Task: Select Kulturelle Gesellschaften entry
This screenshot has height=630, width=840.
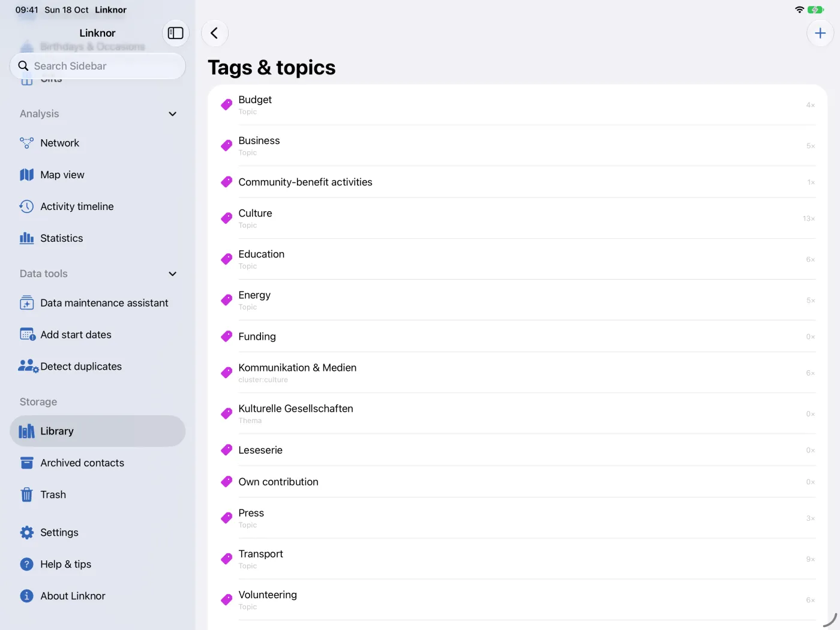Action: (x=518, y=413)
